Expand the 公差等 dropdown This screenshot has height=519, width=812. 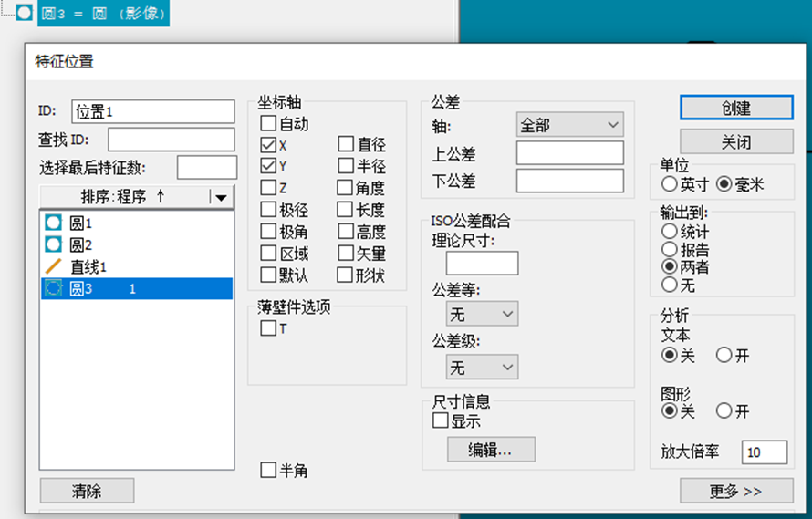click(x=482, y=314)
